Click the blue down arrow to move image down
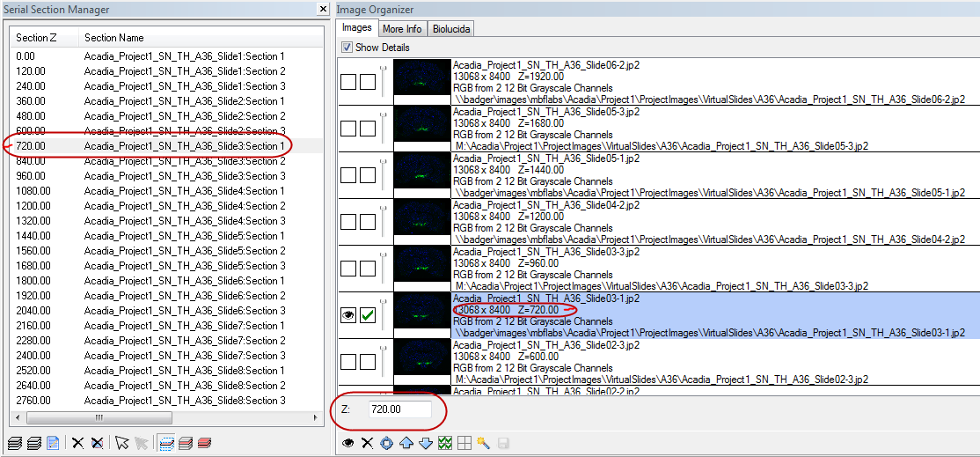 coord(426,443)
